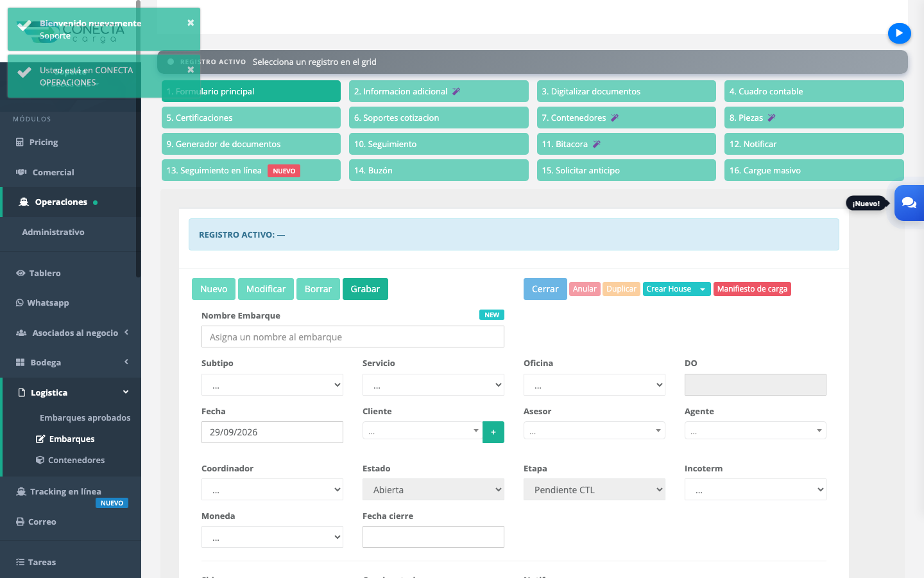Click the Manifiesto de carga button

(x=752, y=289)
